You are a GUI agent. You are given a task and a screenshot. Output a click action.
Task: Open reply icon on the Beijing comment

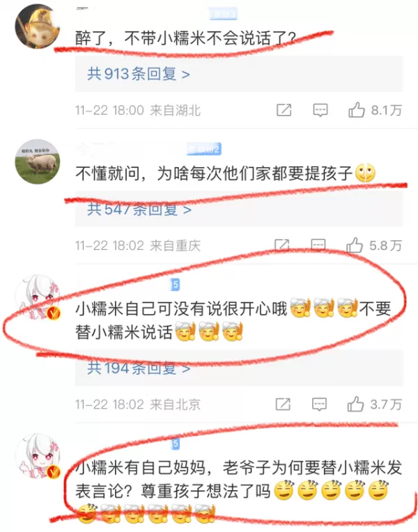tap(319, 404)
